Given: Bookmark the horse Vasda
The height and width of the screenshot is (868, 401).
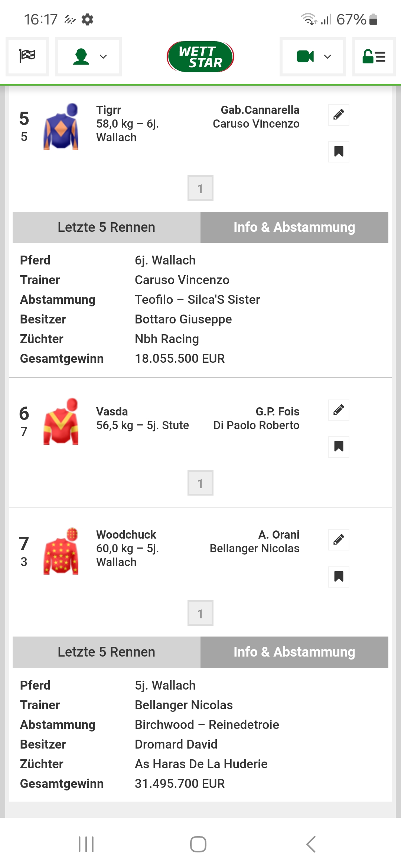Looking at the screenshot, I should [x=339, y=447].
